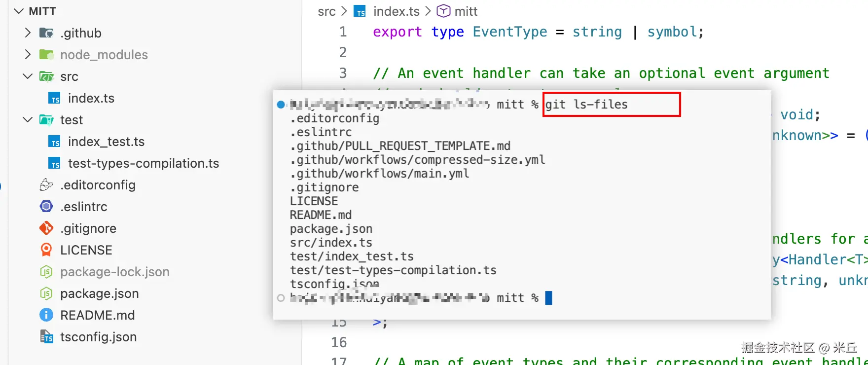Click the .editorconfig mouse icon

[x=46, y=185]
